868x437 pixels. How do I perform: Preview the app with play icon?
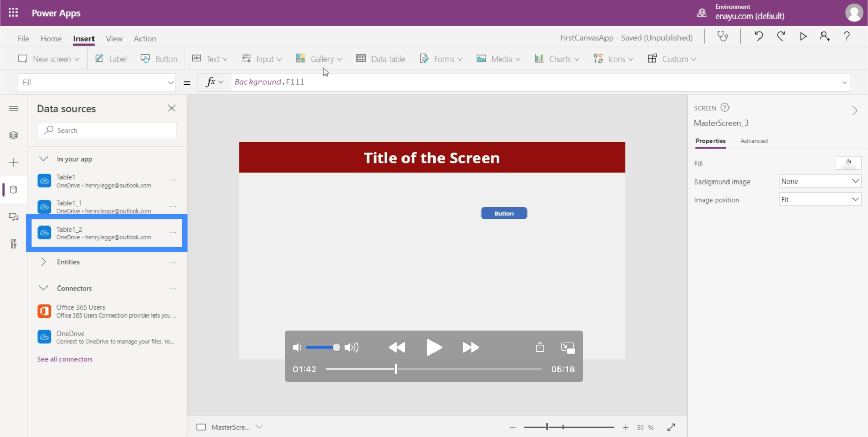point(803,36)
